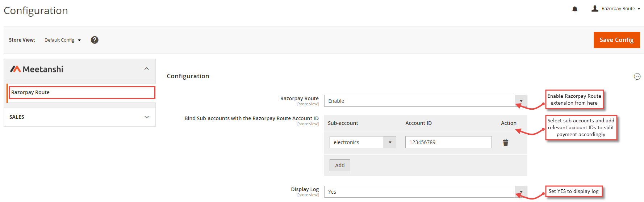The height and width of the screenshot is (202, 644).
Task: Click the Meetanshi logo
Action: [37, 69]
